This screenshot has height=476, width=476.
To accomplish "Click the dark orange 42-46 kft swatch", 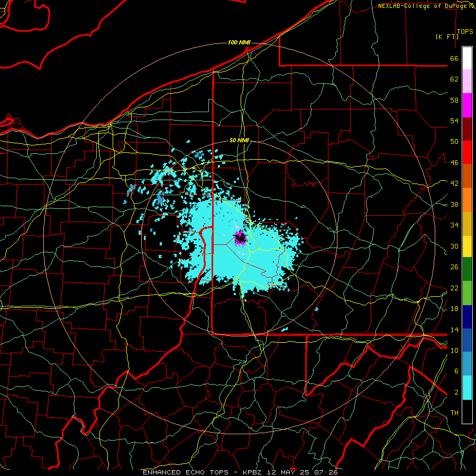I will (467, 176).
